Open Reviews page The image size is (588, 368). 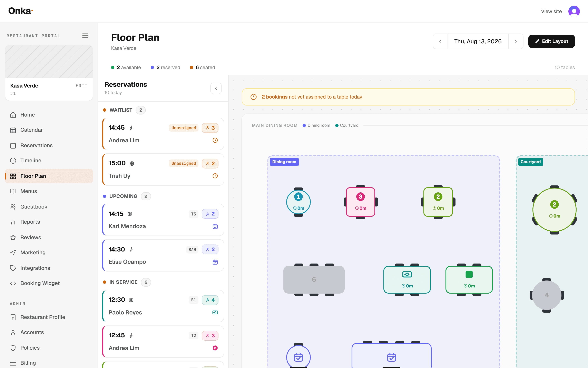point(49,237)
